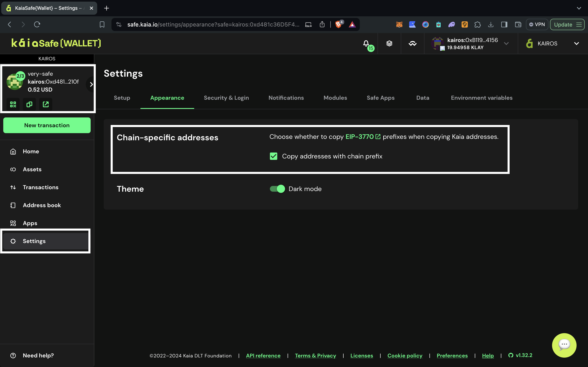Screen dimensions: 588x367
Task: Expand the KAIROS network dropdown
Action: (576, 44)
